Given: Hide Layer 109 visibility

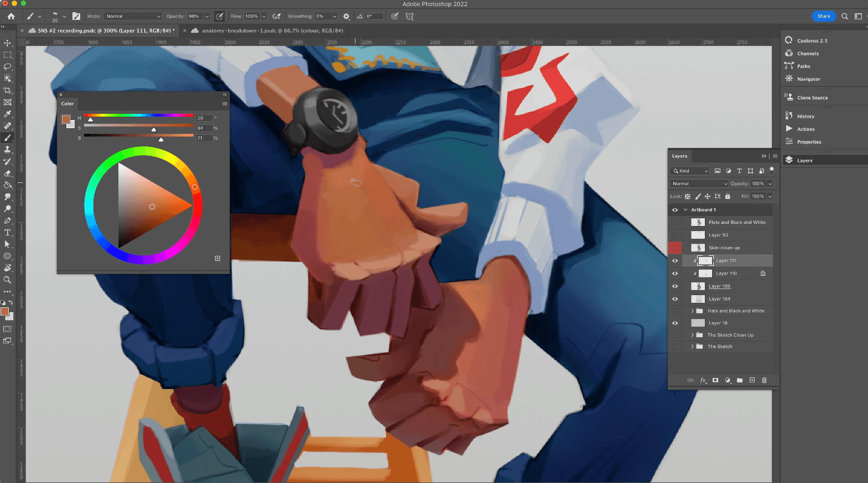Looking at the screenshot, I should coord(675,286).
